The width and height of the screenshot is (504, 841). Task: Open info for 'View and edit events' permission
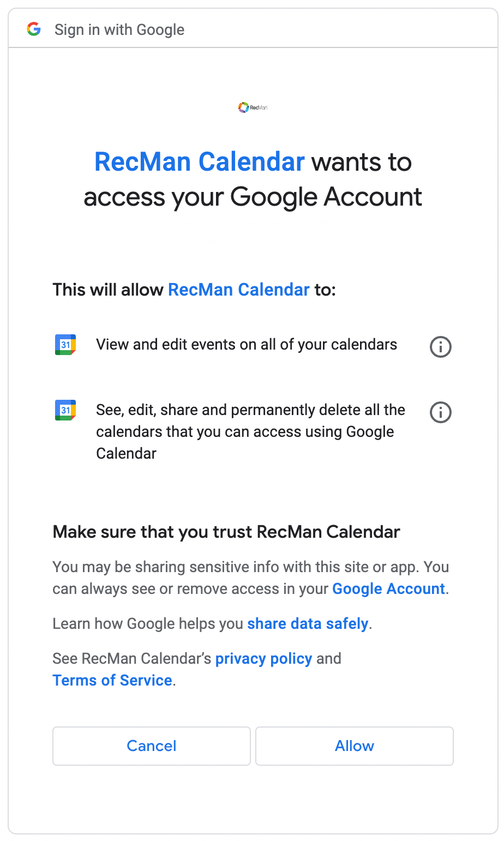tap(441, 346)
